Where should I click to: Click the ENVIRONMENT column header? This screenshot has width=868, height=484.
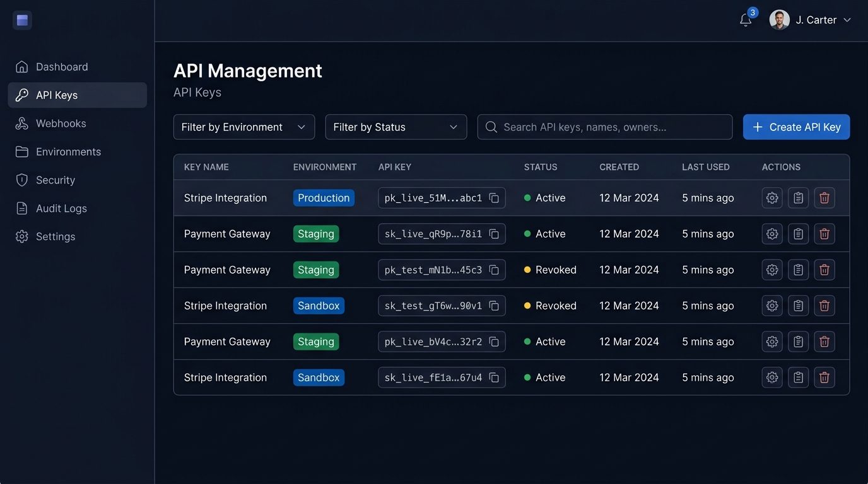(x=325, y=167)
